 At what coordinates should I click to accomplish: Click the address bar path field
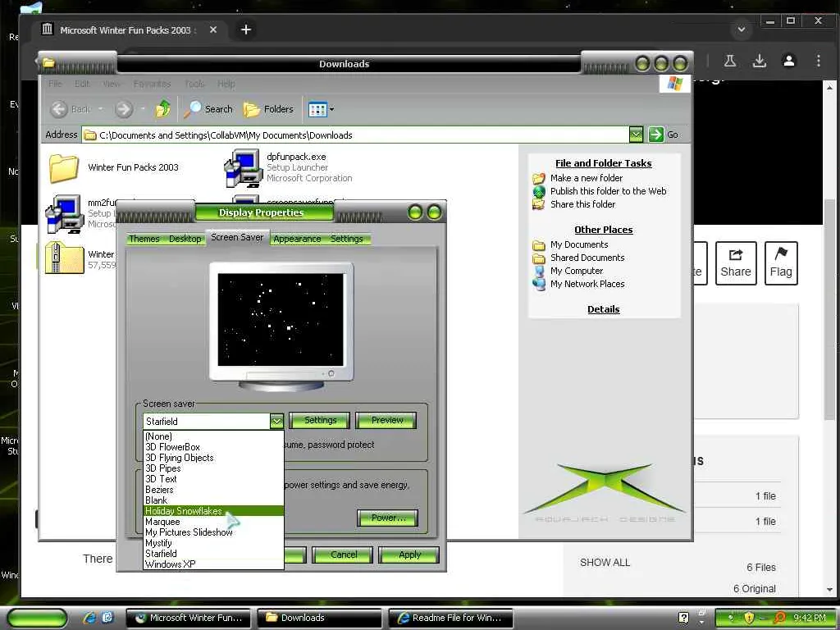pos(356,135)
